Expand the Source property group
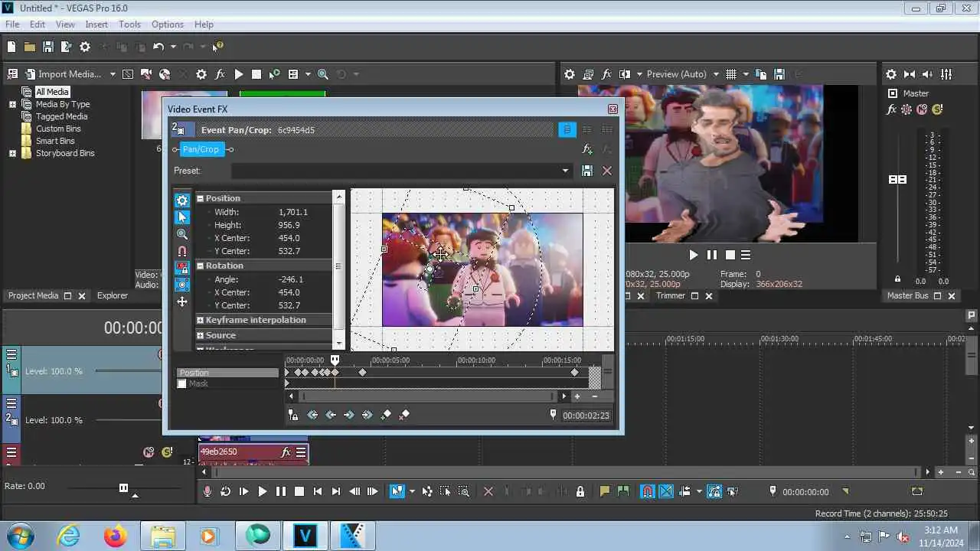 (x=201, y=335)
